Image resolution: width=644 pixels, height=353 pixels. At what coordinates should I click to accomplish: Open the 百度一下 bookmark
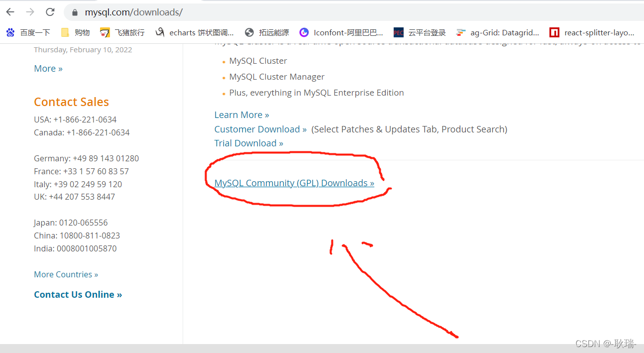coord(28,32)
